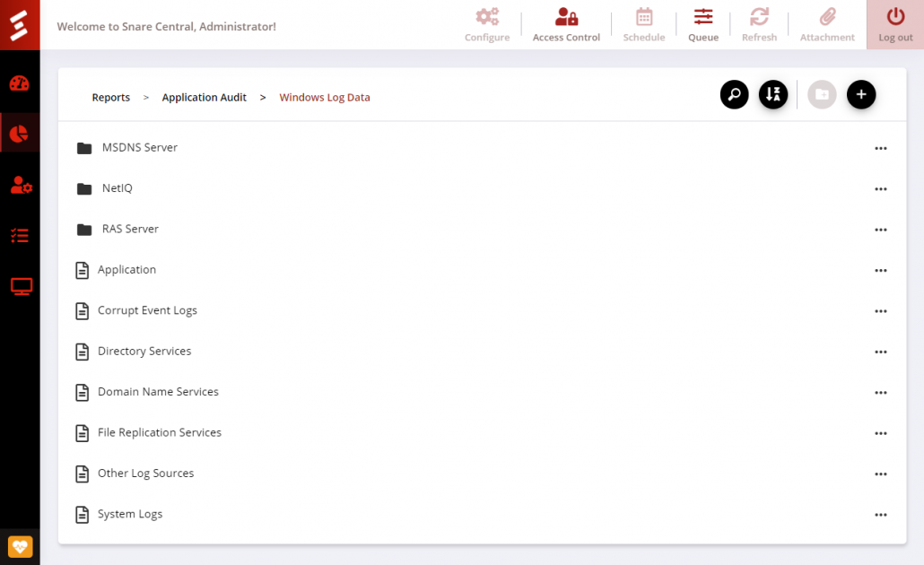
Task: Open the more options menu for Application
Action: click(880, 271)
